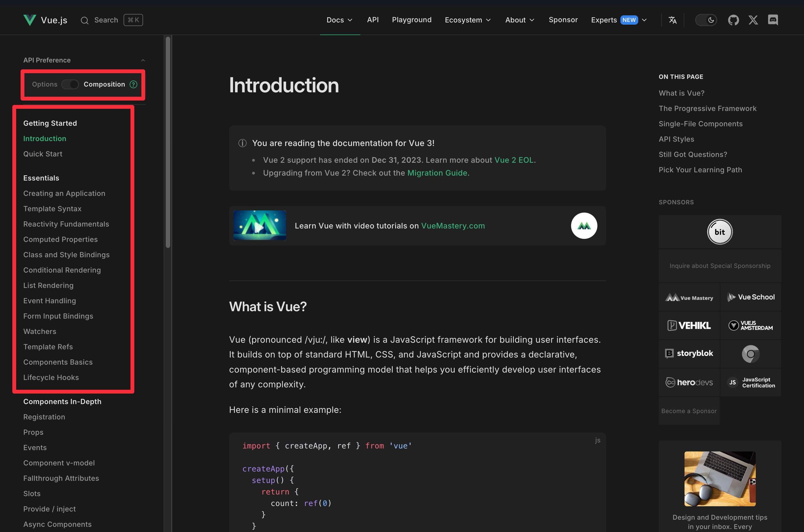Follow the VueMastery.com link
Viewport: 804px width, 532px height.
point(453,226)
